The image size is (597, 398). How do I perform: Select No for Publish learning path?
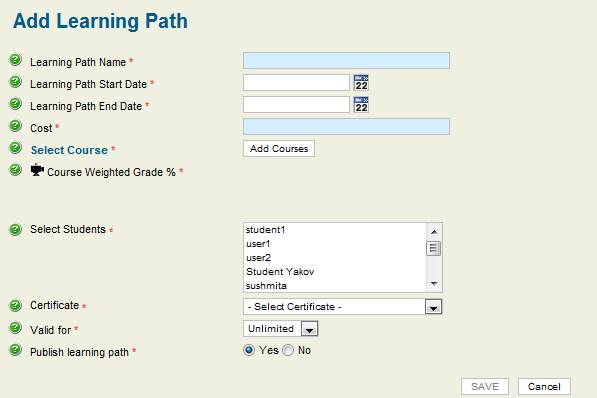point(288,350)
